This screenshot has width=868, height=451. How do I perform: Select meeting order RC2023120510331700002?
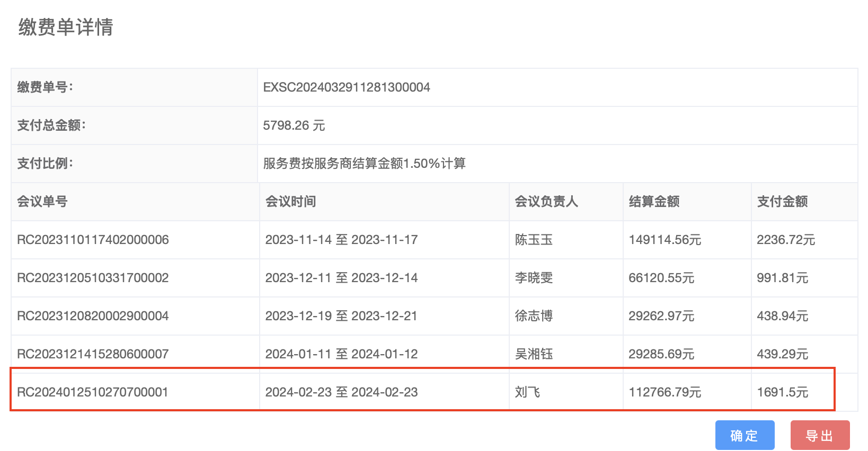click(x=93, y=278)
